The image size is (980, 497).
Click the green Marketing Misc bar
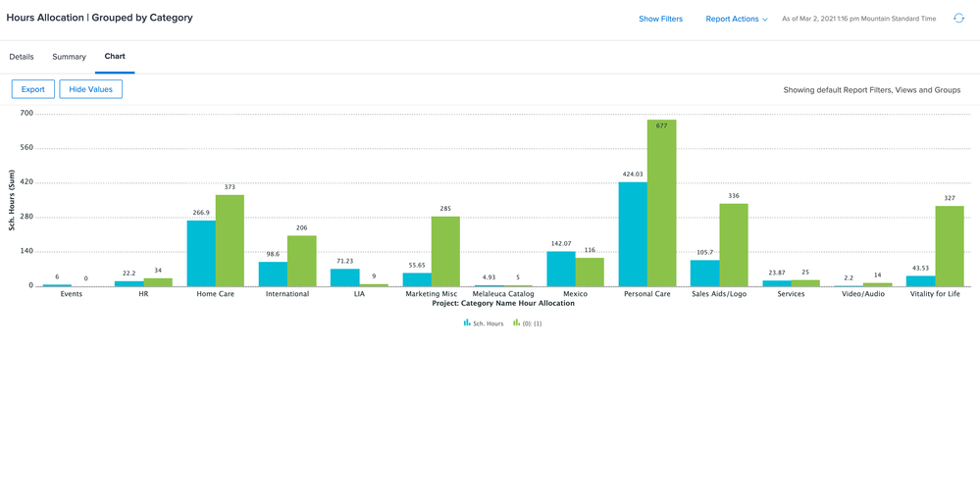445,251
